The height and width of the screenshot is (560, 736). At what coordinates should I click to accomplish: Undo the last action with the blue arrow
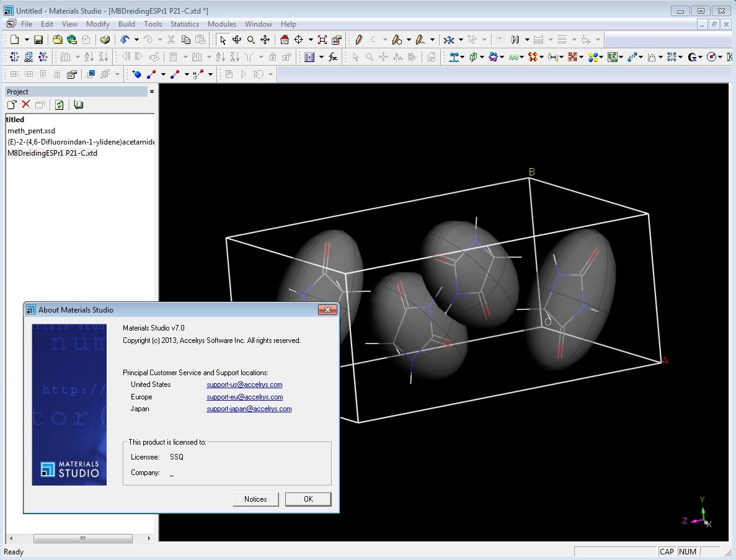tap(125, 40)
